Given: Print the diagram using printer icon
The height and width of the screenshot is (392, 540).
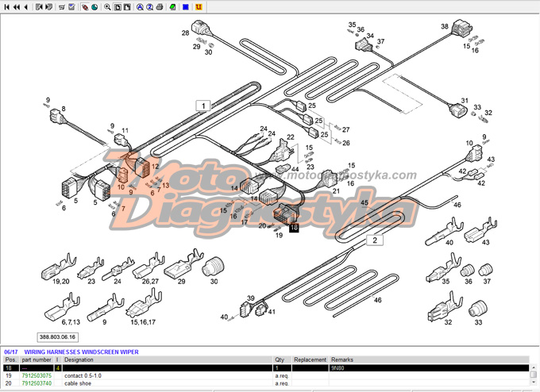Looking at the screenshot, I should coord(160,7).
